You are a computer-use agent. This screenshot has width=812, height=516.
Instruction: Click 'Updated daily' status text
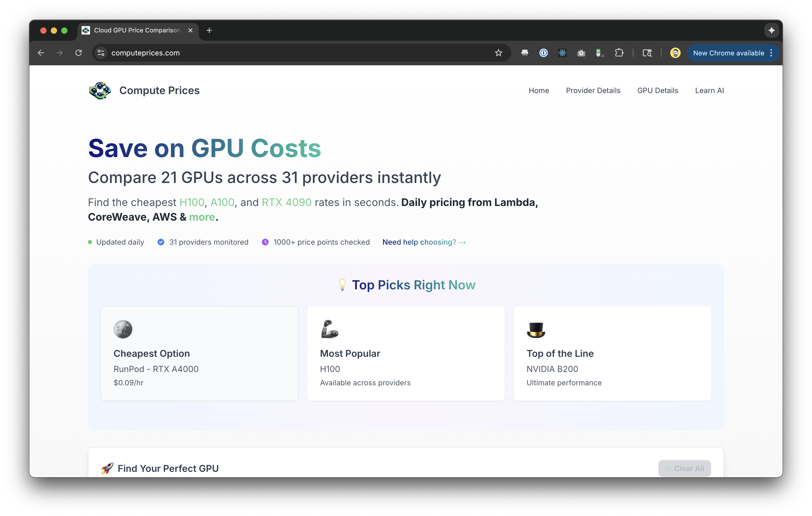click(120, 242)
